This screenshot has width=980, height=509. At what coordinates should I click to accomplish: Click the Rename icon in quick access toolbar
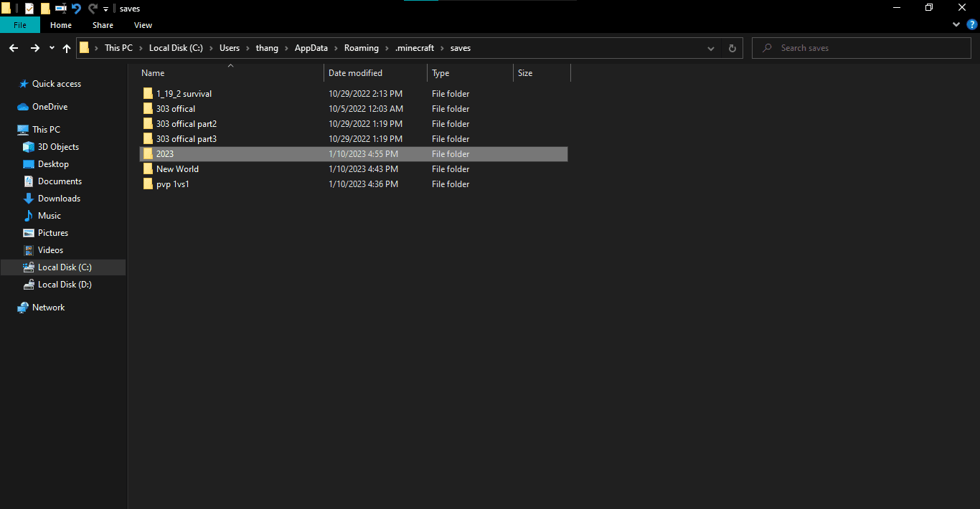(x=61, y=9)
